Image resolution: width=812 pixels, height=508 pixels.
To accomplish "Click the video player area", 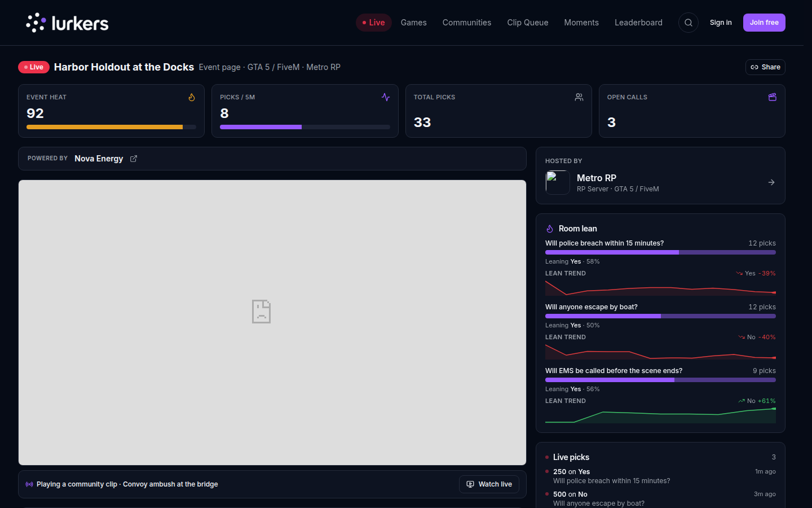I will 272,323.
